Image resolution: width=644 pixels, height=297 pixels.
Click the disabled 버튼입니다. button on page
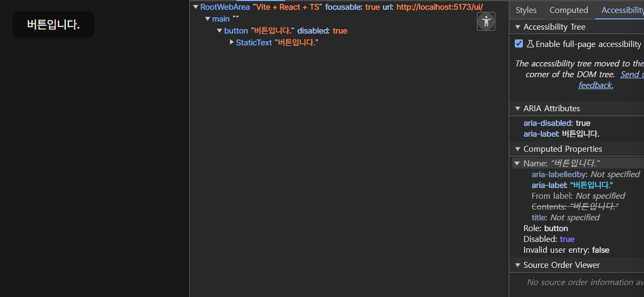53,25
